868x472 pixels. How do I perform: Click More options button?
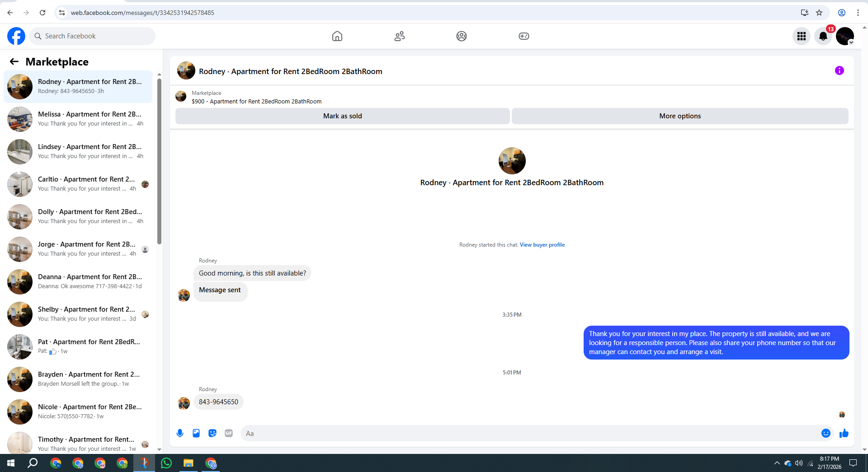click(x=680, y=116)
